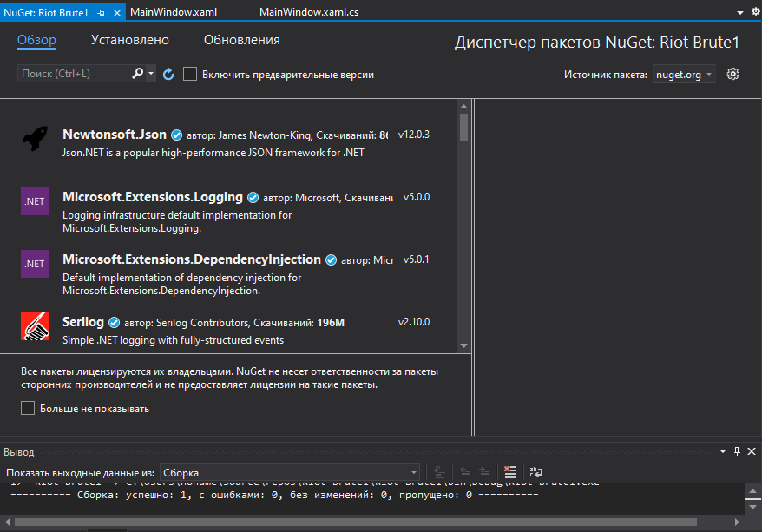The width and height of the screenshot is (762, 532).
Task: Click 'Источник пакета:' label
Action: (606, 75)
